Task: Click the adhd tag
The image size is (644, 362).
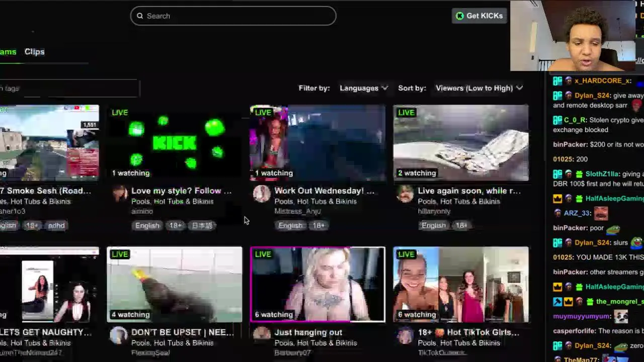Action: click(x=56, y=226)
